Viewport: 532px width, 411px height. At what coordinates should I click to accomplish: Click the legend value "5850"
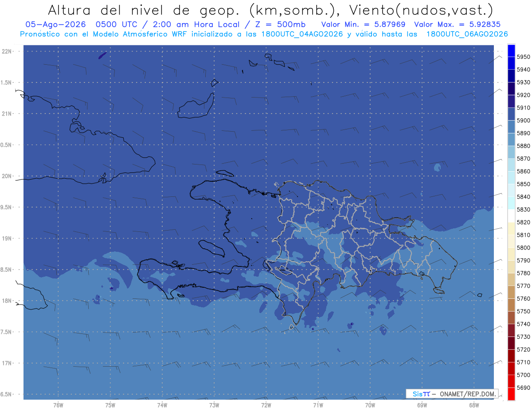(x=523, y=184)
